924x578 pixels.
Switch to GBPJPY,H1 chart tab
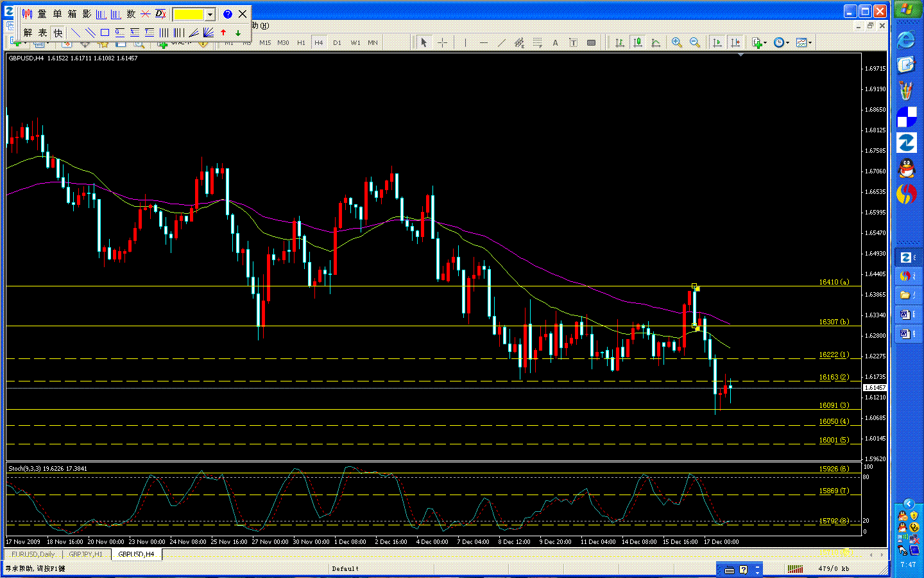(x=85, y=554)
